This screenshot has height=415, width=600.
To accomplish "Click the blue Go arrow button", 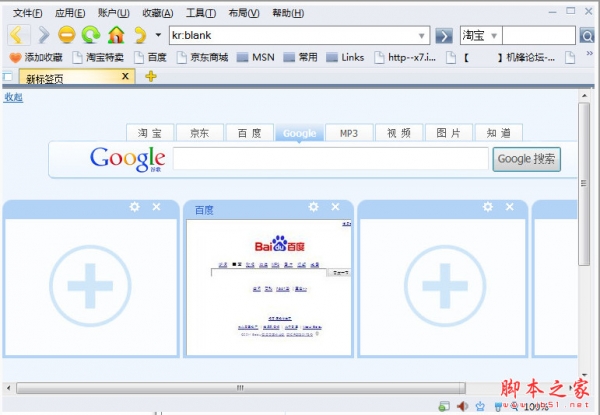I will (x=444, y=36).
